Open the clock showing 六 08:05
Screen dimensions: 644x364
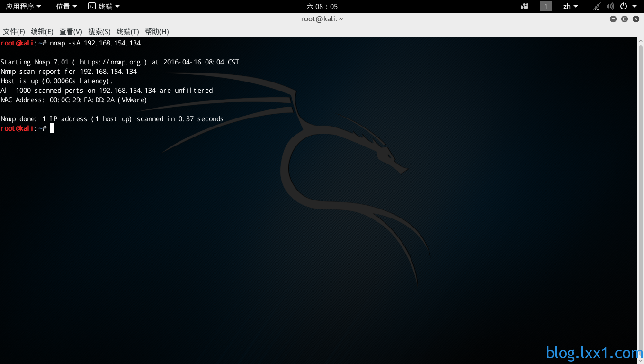[x=322, y=6]
